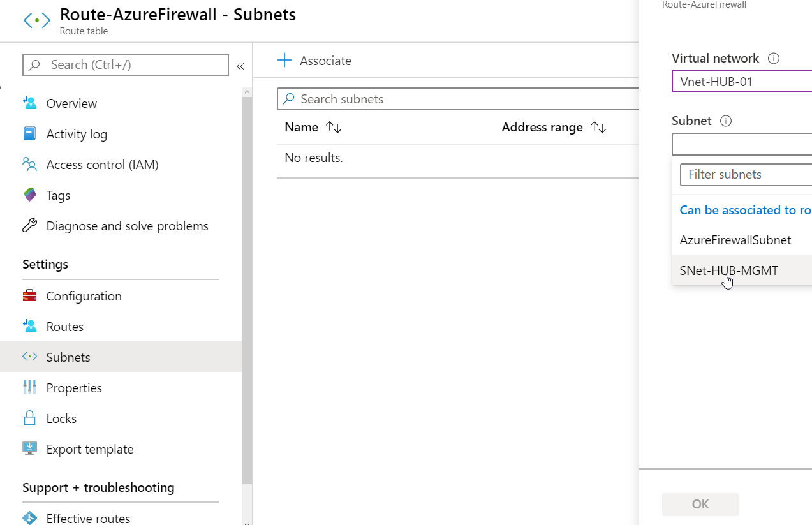This screenshot has height=525, width=812.
Task: Click the Access control (IAM) icon
Action: click(x=29, y=165)
